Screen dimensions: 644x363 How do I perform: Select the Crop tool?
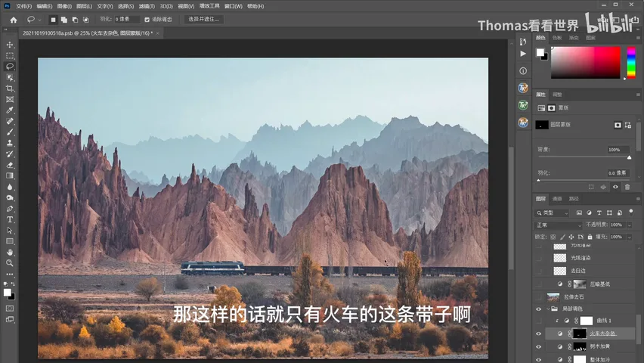[10, 88]
